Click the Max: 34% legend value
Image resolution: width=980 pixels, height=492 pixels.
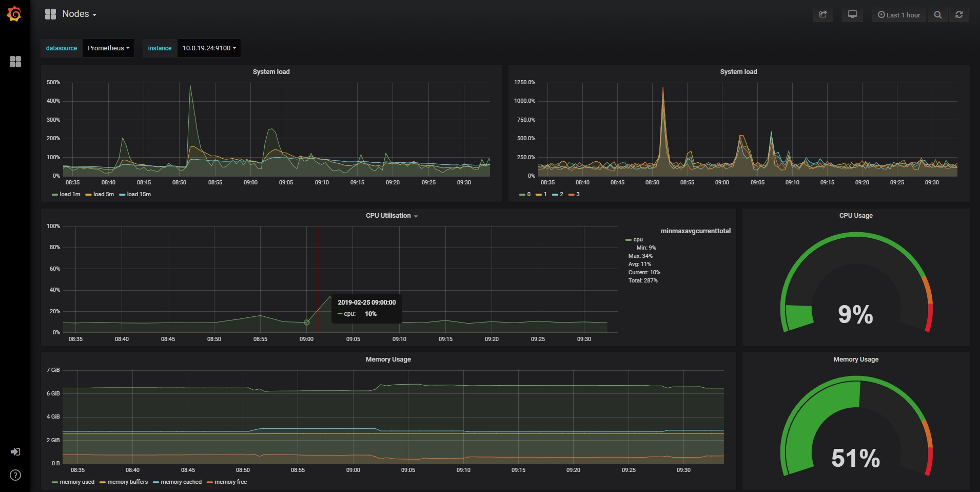pos(640,256)
